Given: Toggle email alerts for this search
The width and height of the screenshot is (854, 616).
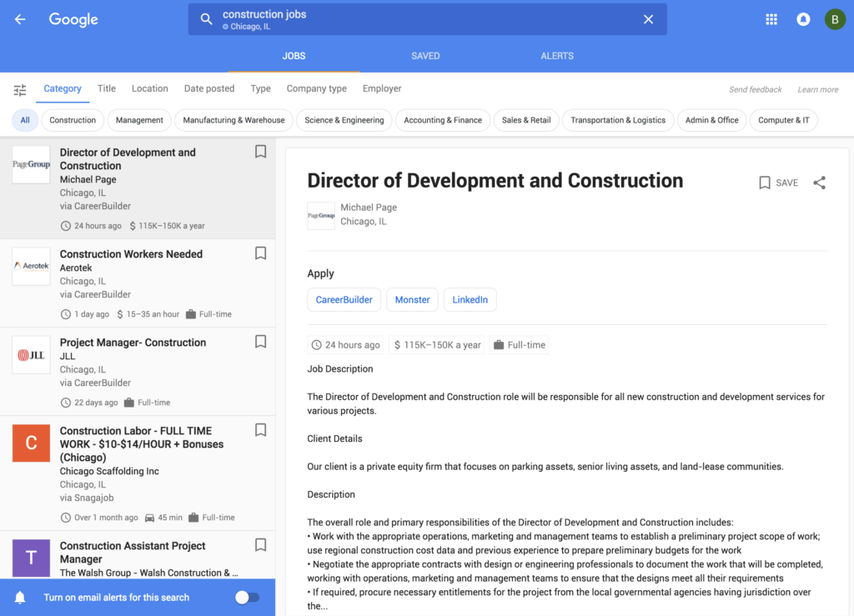Looking at the screenshot, I should 247,597.
